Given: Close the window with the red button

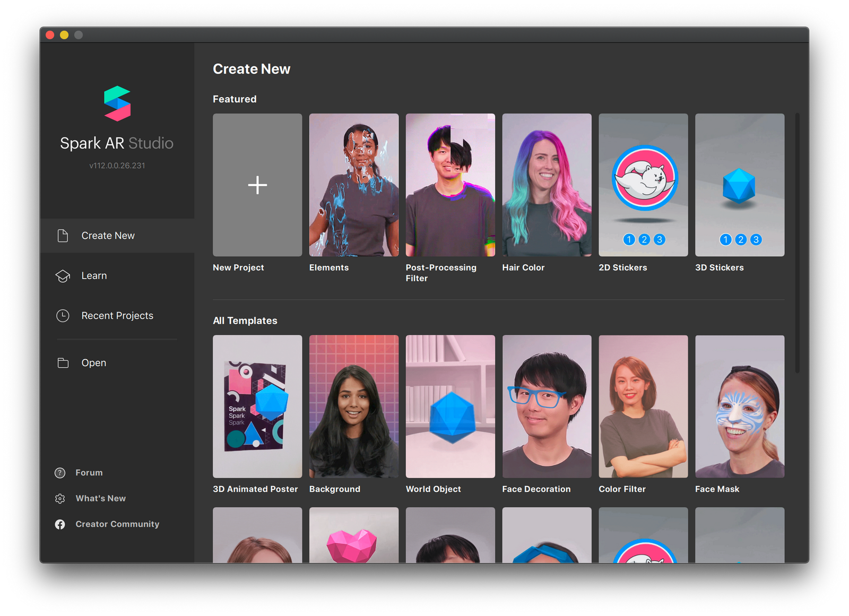Looking at the screenshot, I should [50, 35].
